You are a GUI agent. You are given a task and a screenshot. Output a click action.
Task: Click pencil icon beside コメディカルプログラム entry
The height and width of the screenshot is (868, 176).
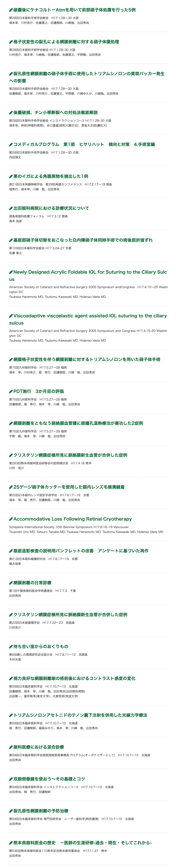pyautogui.click(x=11, y=145)
